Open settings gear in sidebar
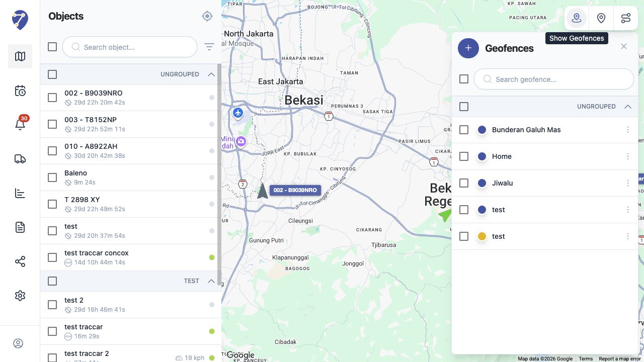Screen dimensions: 644x362 coord(20,296)
